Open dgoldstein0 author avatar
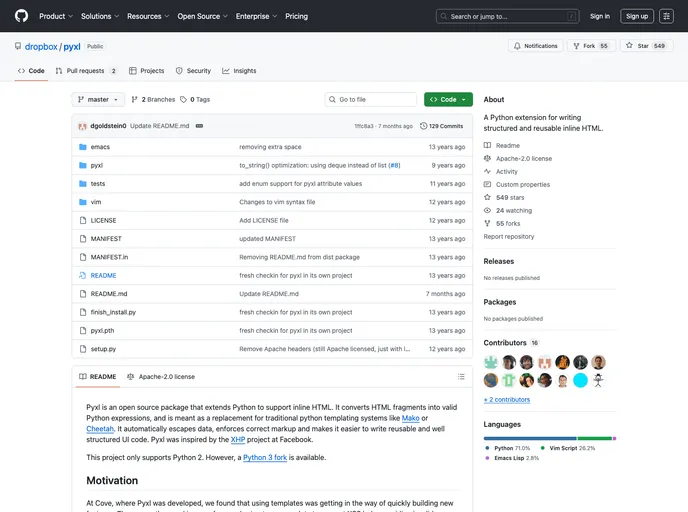 point(82,126)
